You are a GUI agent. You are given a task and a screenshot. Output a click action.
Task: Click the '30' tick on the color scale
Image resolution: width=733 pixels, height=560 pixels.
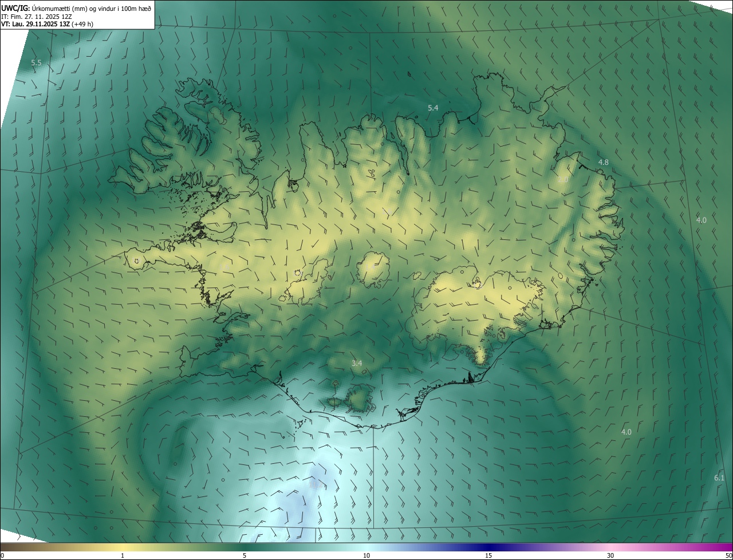[610, 555]
